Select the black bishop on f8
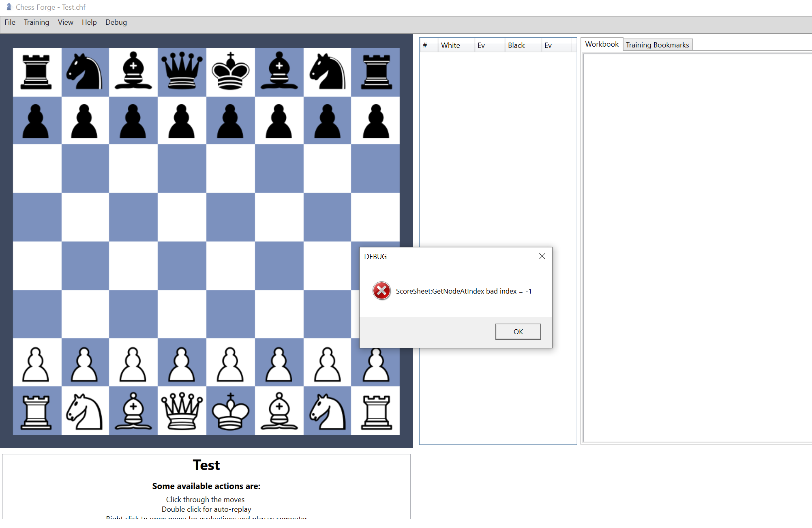Image resolution: width=812 pixels, height=528 pixels. pyautogui.click(x=279, y=71)
